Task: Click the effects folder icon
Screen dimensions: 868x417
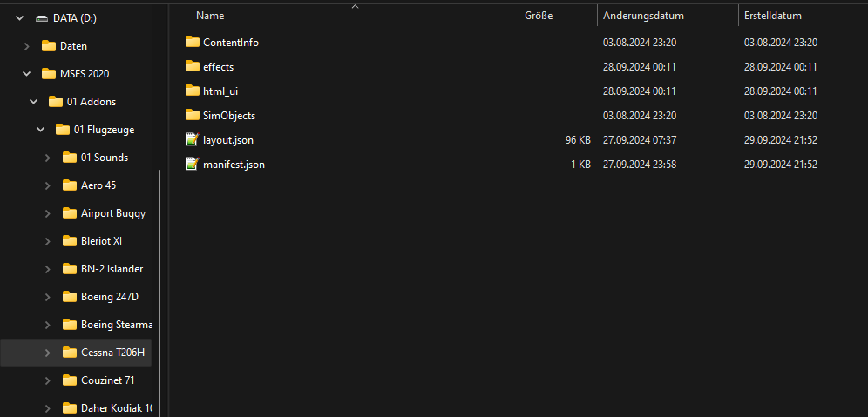Action: (192, 66)
